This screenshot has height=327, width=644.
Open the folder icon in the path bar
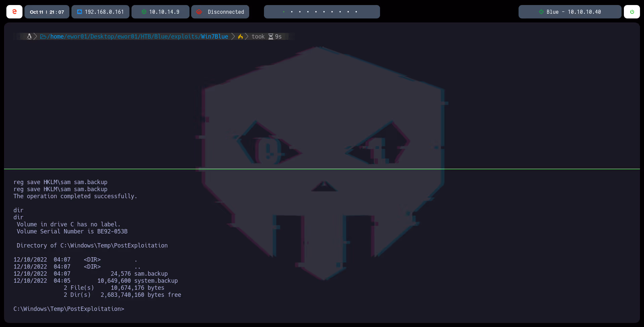(x=43, y=37)
